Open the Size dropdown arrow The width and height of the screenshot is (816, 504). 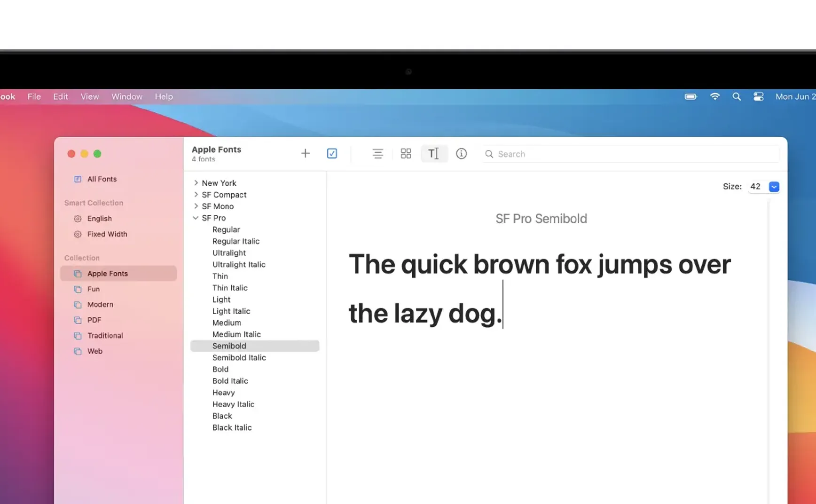click(x=774, y=187)
